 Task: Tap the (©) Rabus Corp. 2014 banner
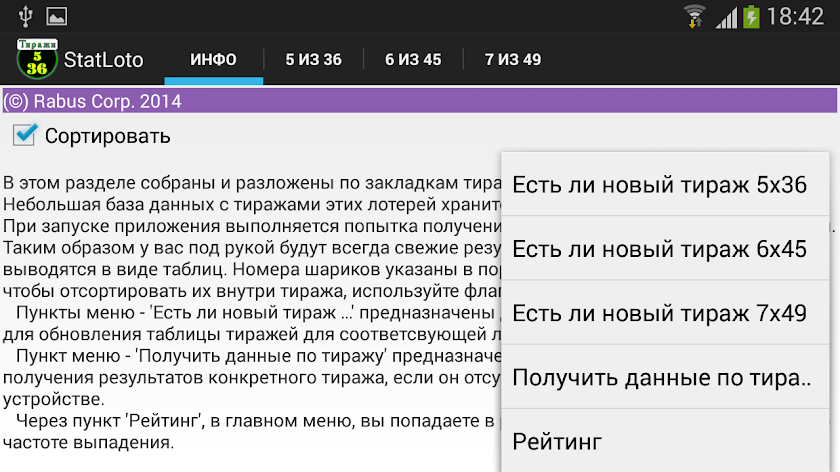[419, 101]
